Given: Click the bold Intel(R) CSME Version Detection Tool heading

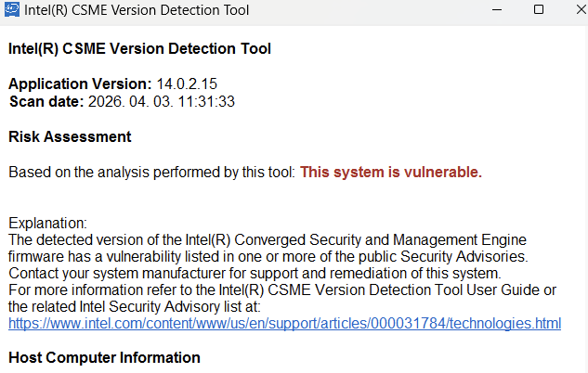Looking at the screenshot, I should (x=139, y=48).
